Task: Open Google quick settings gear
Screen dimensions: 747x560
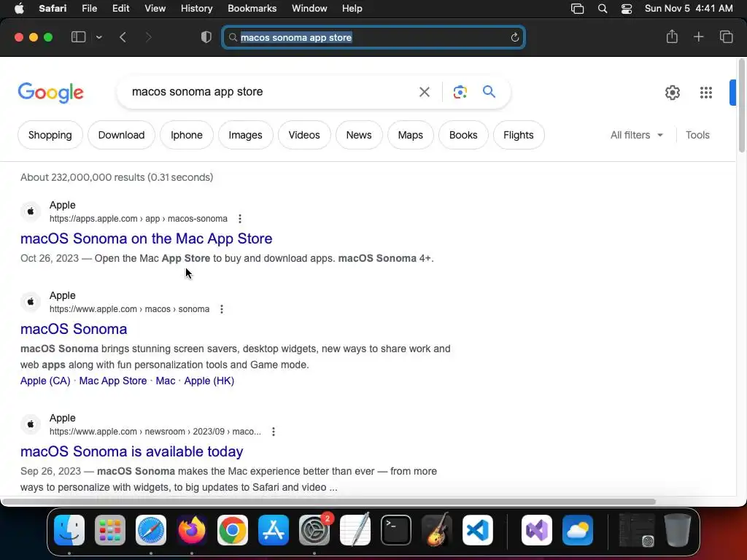Action: 672,93
